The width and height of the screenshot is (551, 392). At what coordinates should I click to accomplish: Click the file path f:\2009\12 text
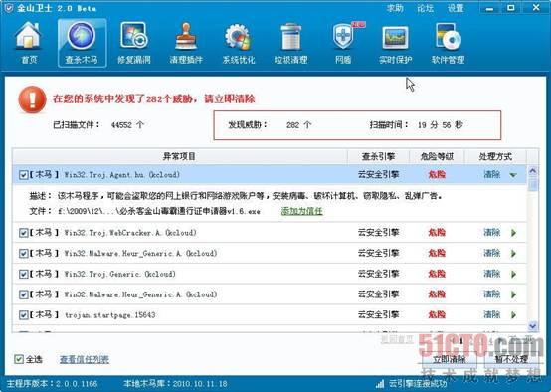click(x=159, y=211)
